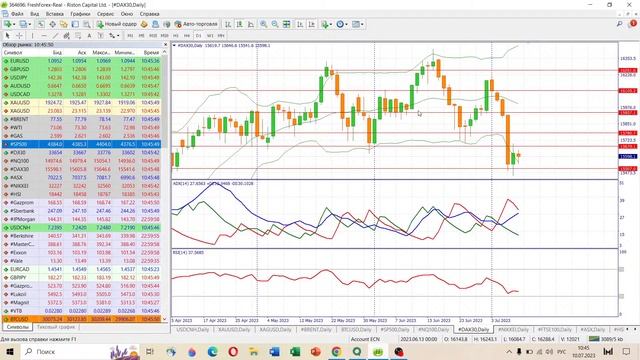This screenshot has width=640, height=360.
Task: Show the Terminal panel icon
Action: (x=75, y=24)
